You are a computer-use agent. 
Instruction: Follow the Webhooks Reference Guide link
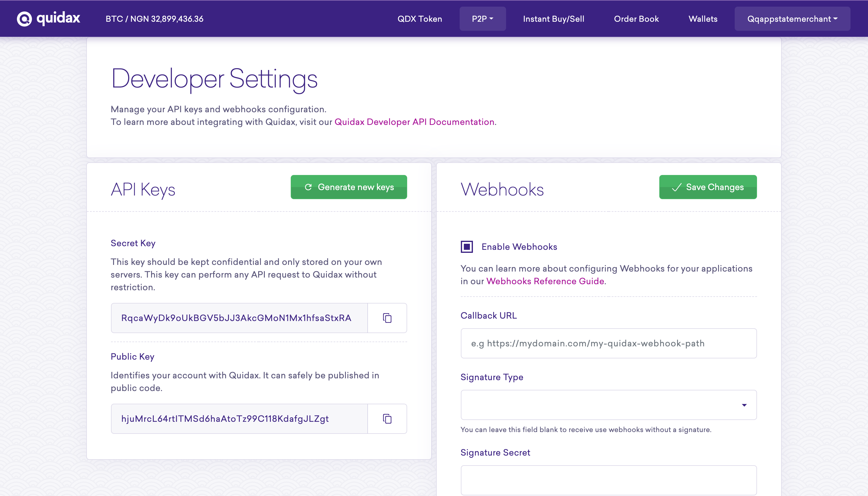545,281
